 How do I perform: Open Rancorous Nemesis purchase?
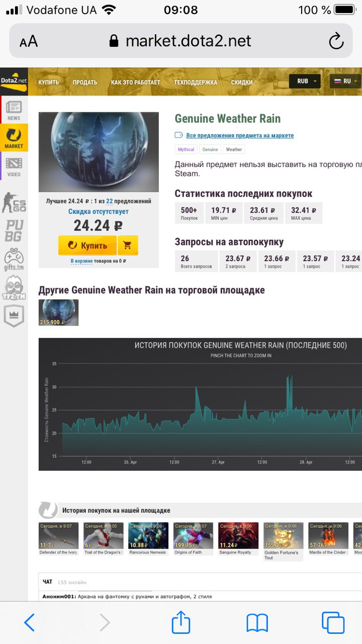point(148,539)
